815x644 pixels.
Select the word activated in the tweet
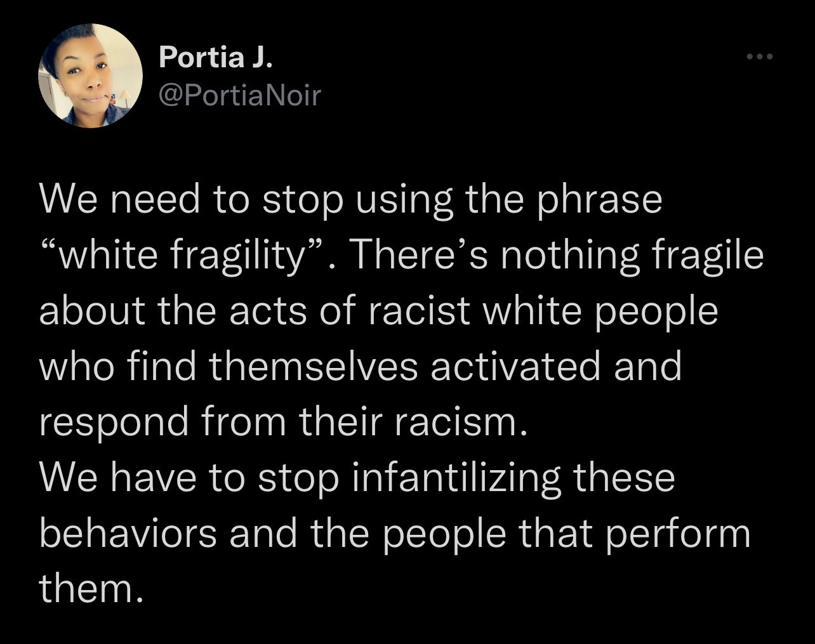click(x=515, y=367)
